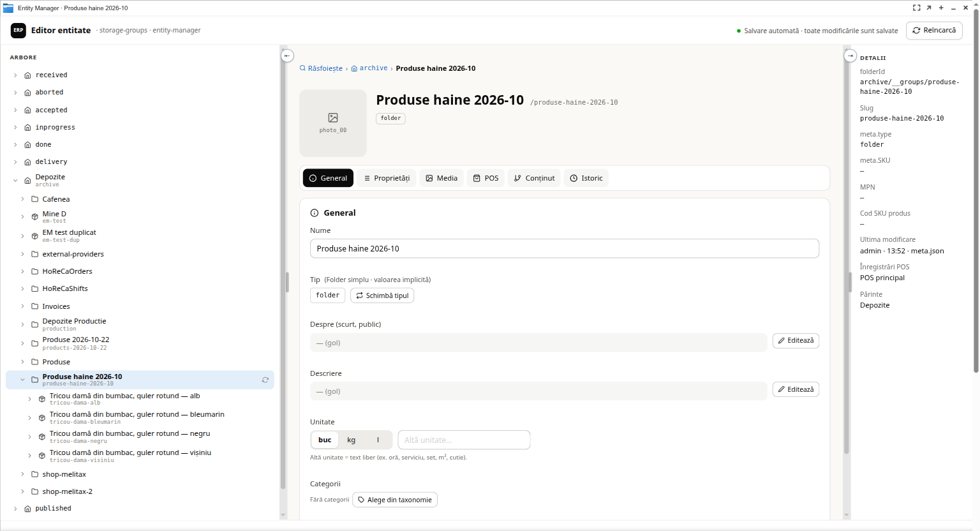980x531 pixels.
Task: Expand the shop-melitax folder
Action: click(x=22, y=474)
